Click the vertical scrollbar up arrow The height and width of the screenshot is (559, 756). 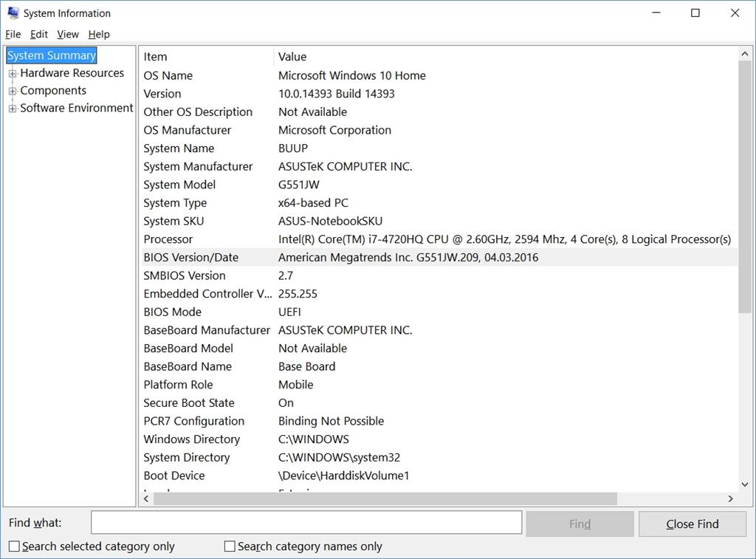(744, 54)
